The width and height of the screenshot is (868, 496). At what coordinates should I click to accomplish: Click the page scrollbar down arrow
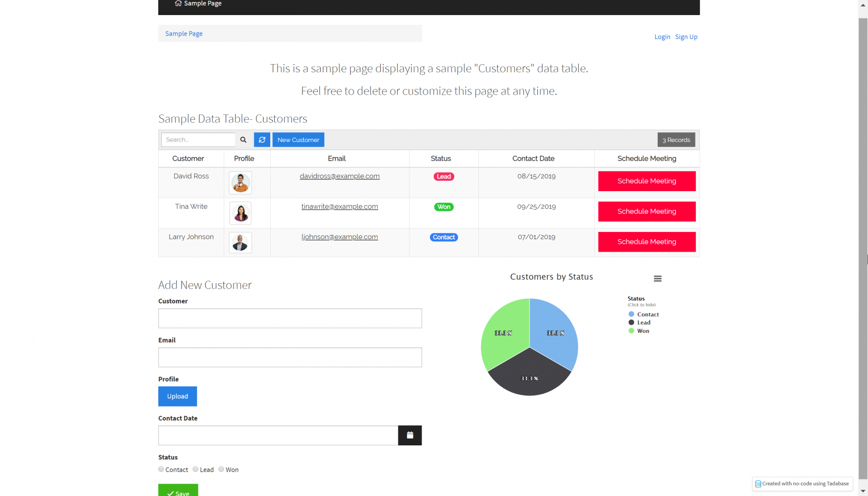point(863,491)
